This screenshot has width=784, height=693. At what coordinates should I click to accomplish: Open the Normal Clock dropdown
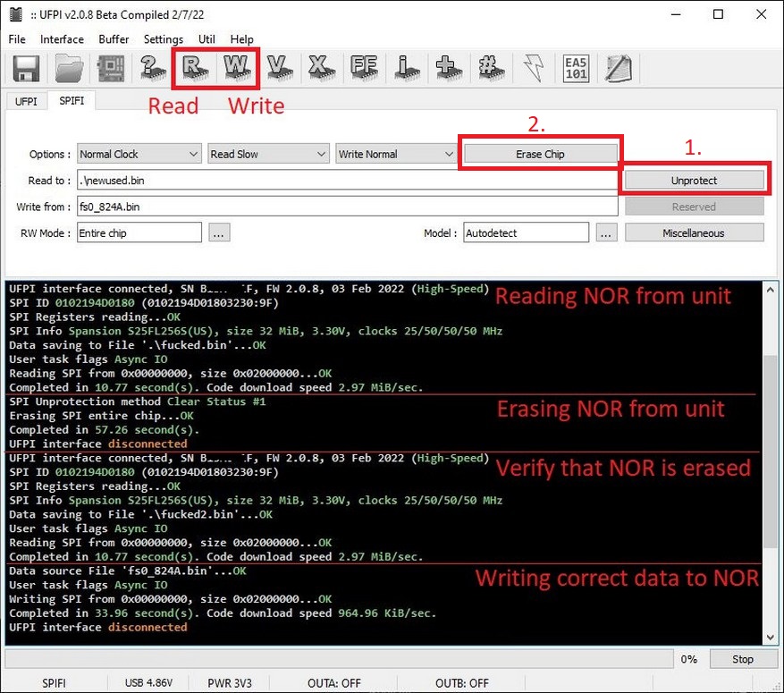point(139,154)
